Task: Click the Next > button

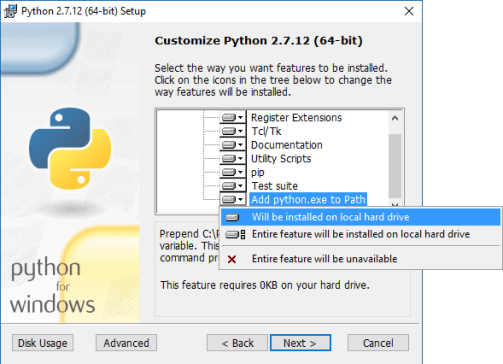Action: (x=300, y=343)
